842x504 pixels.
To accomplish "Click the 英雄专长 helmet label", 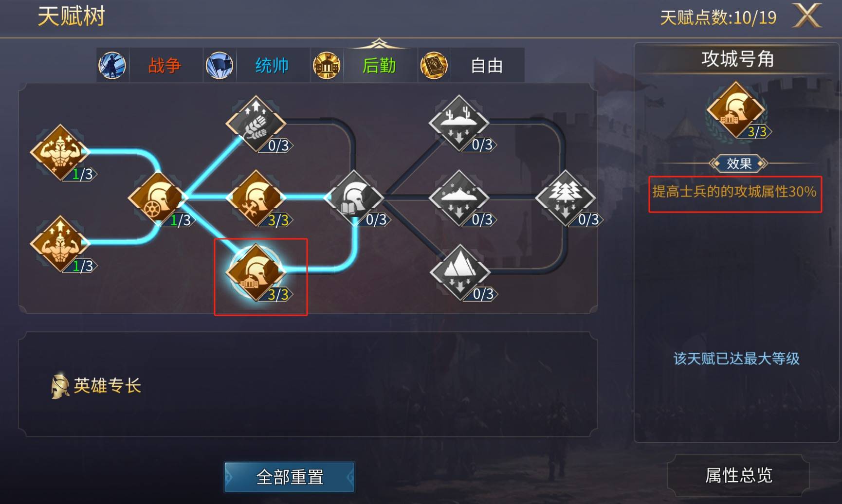I will pos(96,386).
